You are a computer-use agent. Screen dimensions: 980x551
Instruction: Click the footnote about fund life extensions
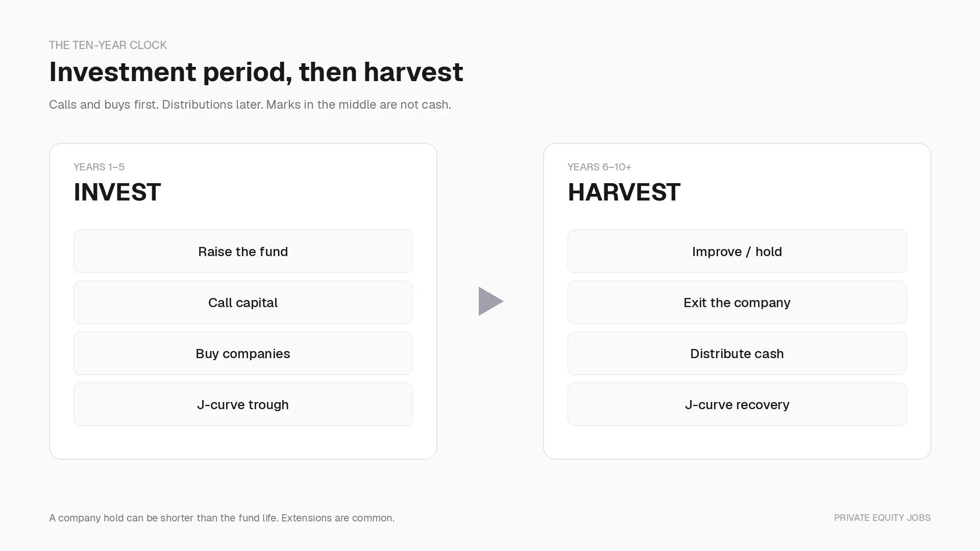(222, 518)
